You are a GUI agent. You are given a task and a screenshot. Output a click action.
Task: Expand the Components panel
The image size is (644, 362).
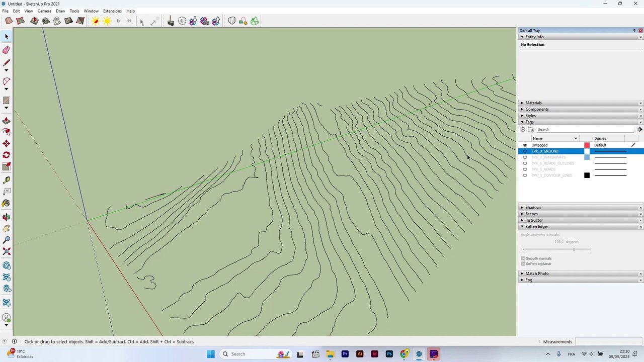pyautogui.click(x=522, y=109)
